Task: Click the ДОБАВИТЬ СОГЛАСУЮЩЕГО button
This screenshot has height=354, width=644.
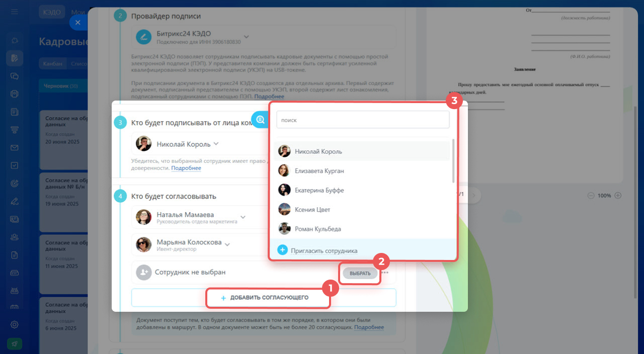Action: (264, 298)
